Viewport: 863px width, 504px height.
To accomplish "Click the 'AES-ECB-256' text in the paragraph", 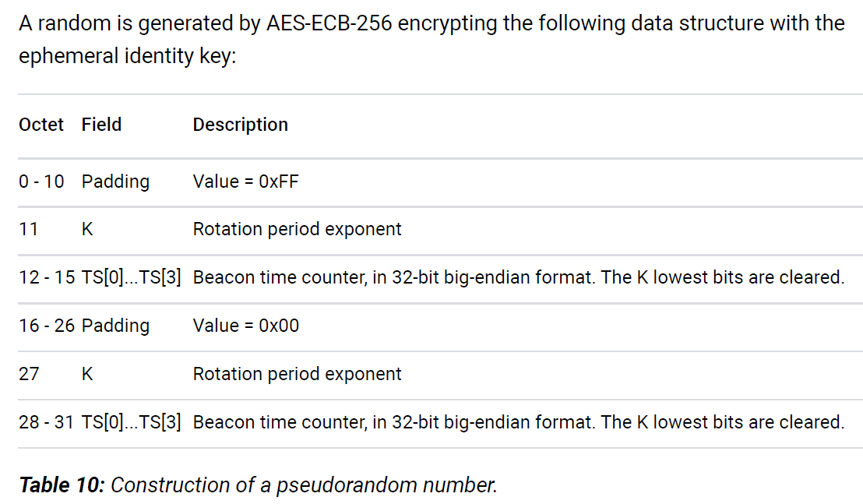I will (x=329, y=23).
